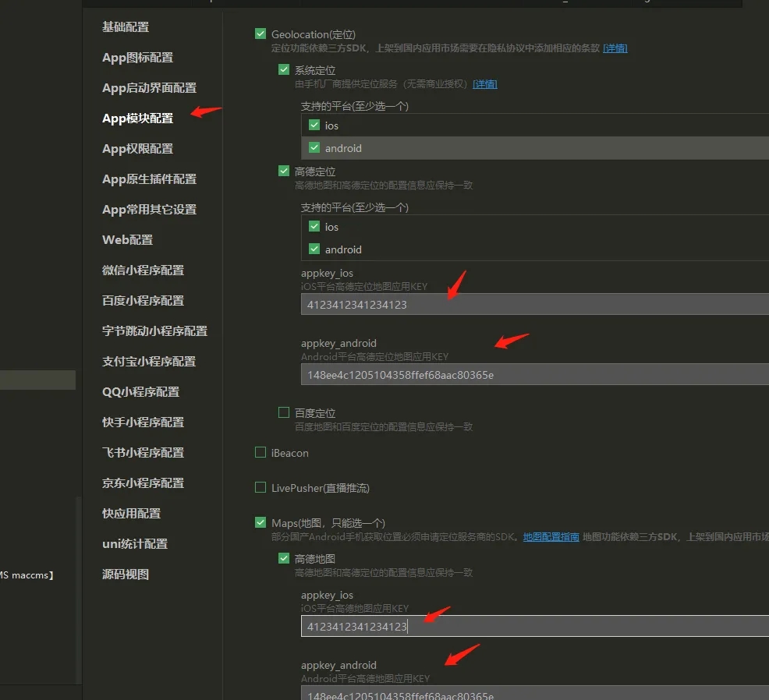
Task: Open 基础配置 section
Action: click(126, 27)
